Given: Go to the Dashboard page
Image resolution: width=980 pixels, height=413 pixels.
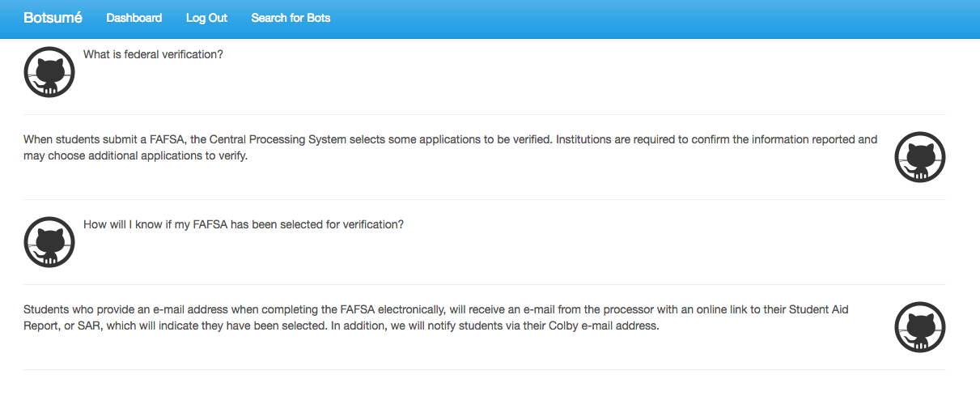Looking at the screenshot, I should point(134,18).
